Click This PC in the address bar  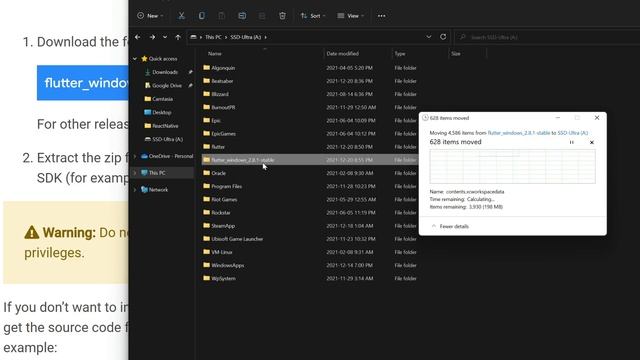pyautogui.click(x=213, y=37)
